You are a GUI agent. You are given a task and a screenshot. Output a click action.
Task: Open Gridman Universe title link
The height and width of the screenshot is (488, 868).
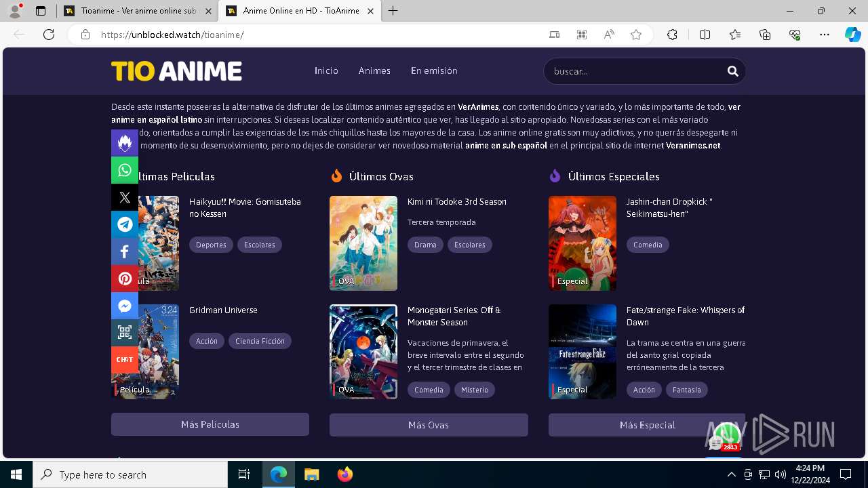pos(223,310)
